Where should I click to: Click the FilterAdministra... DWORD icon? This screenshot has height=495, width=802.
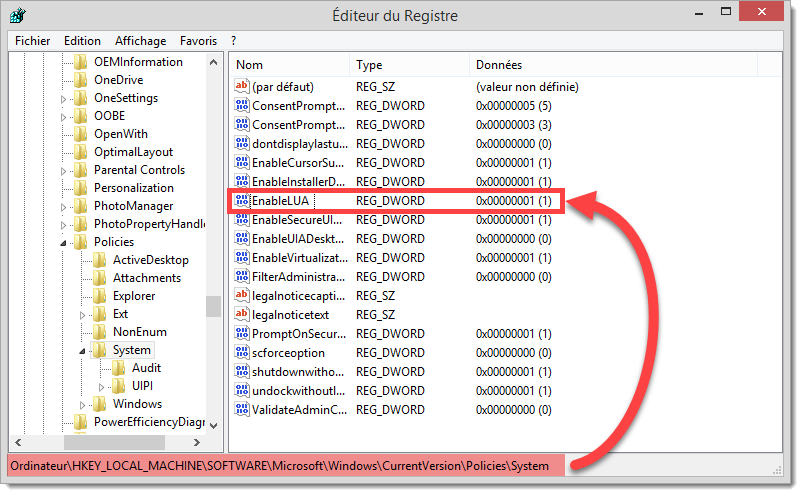tap(242, 276)
